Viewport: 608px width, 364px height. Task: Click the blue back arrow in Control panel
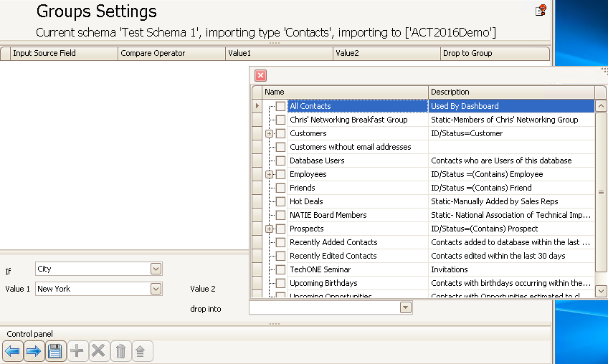(12, 351)
